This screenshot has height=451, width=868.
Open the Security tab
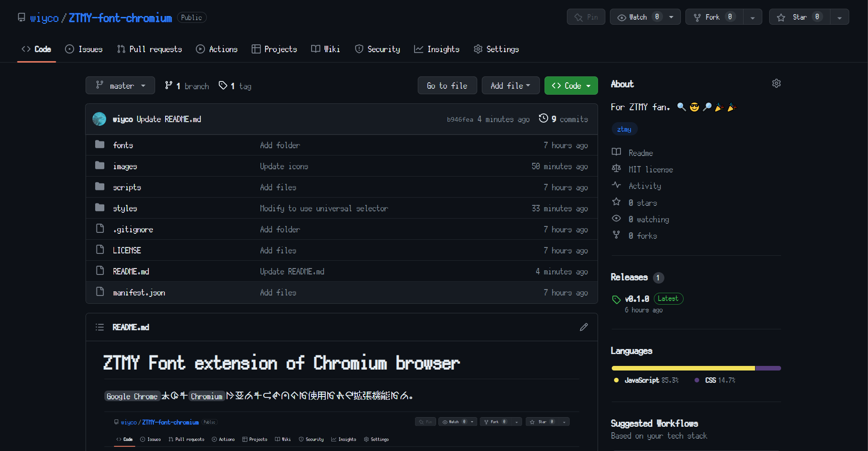pos(377,49)
